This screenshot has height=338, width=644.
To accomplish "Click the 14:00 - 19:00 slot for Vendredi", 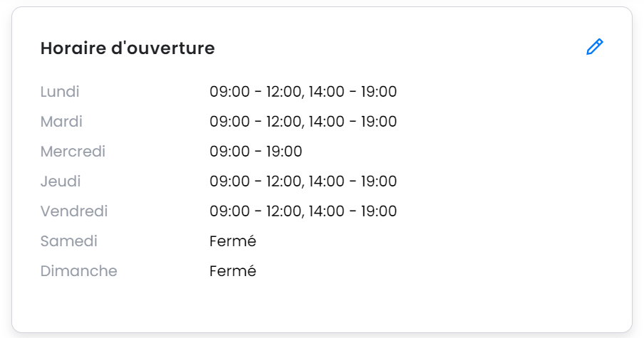I will [353, 211].
